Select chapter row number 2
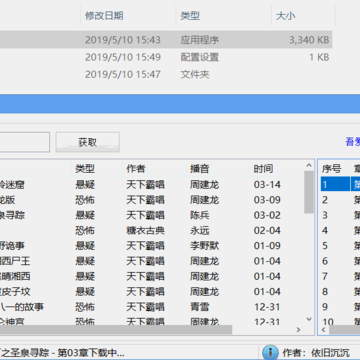The width and height of the screenshot is (360, 360). tap(340, 200)
